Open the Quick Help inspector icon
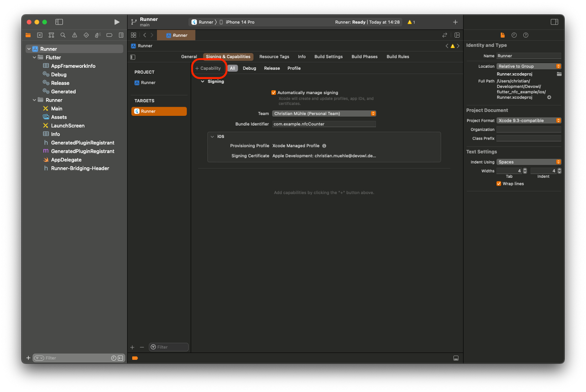Viewport: 586px width, 392px height. 526,35
